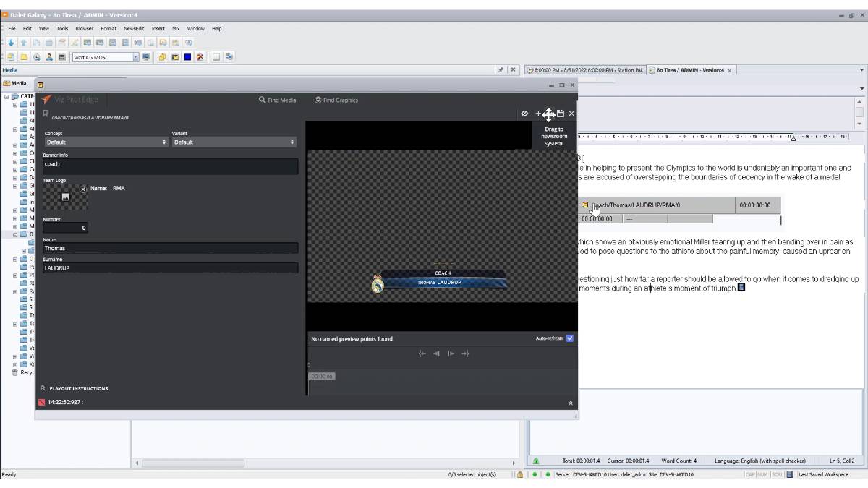The width and height of the screenshot is (868, 488).
Task: Click the monitor icon beside Vizrt CG MOS
Action: [x=146, y=57]
